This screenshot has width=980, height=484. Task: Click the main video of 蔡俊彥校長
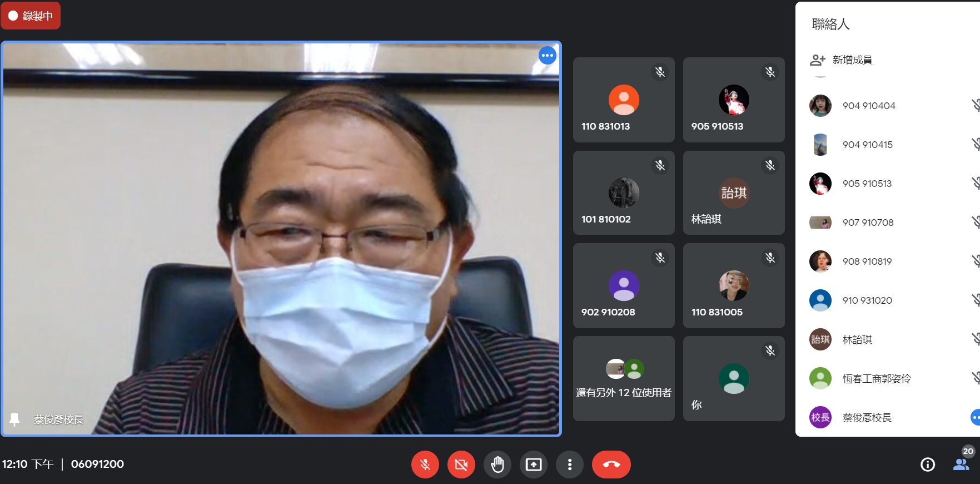point(281,239)
